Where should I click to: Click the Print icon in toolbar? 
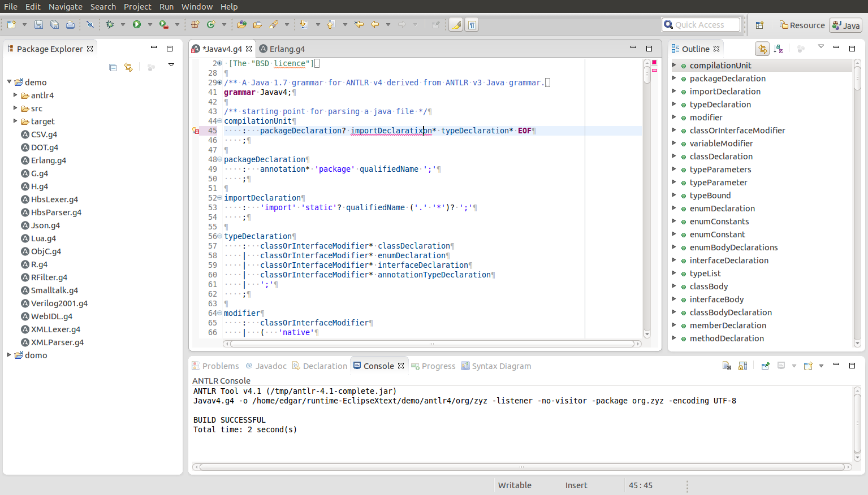(70, 25)
